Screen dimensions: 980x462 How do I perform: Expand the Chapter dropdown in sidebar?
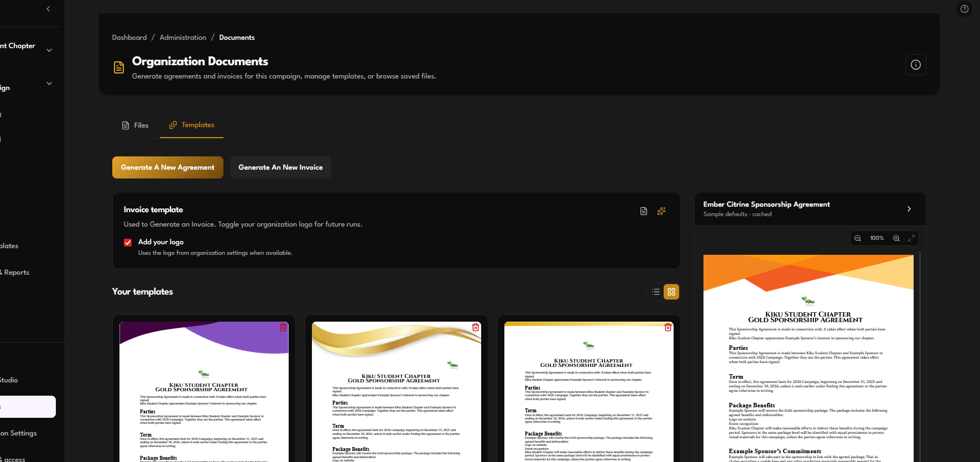49,50
